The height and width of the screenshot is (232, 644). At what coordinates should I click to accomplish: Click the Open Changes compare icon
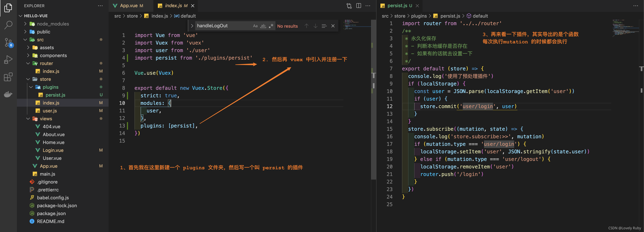click(x=349, y=6)
